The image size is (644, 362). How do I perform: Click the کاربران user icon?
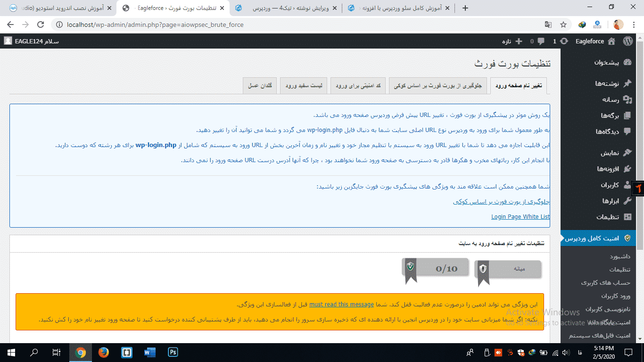tap(627, 185)
